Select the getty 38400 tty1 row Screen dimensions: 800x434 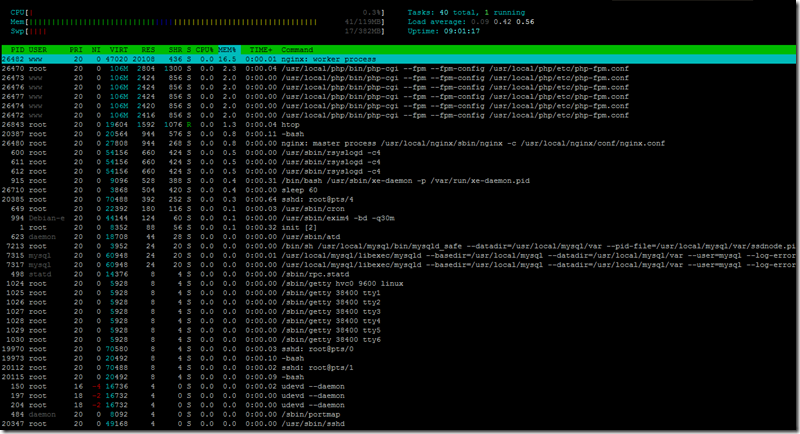(x=398, y=293)
